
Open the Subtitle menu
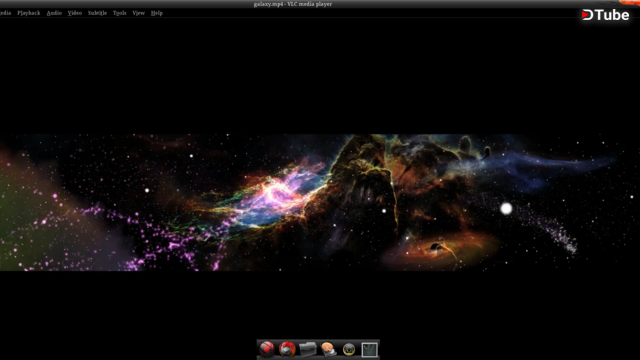tap(97, 13)
